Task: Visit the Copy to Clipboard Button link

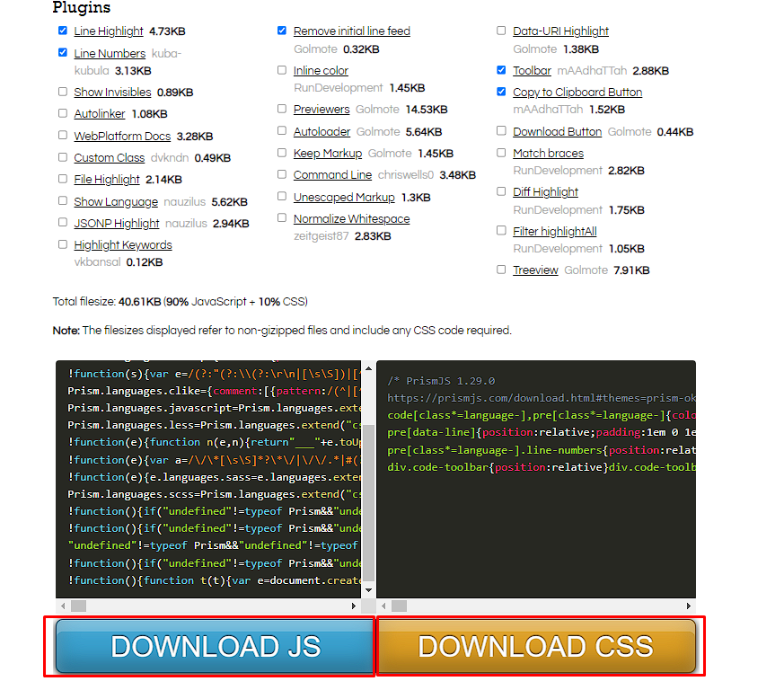Action: (577, 92)
